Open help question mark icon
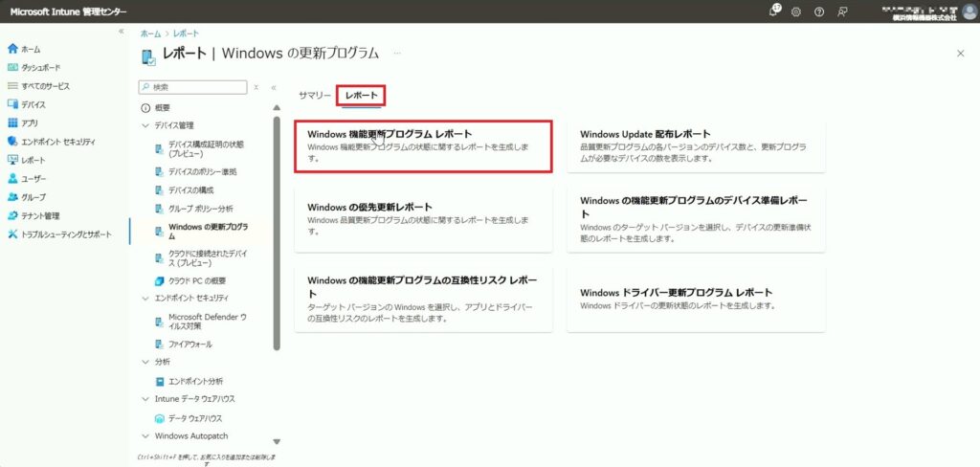Viewport: 980px width, 467px height. 819,11
